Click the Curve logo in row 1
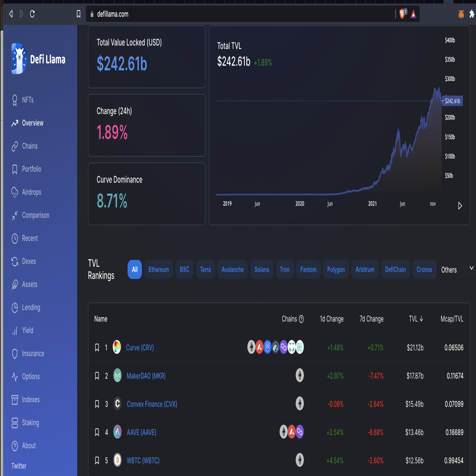476x476 pixels. point(117,347)
